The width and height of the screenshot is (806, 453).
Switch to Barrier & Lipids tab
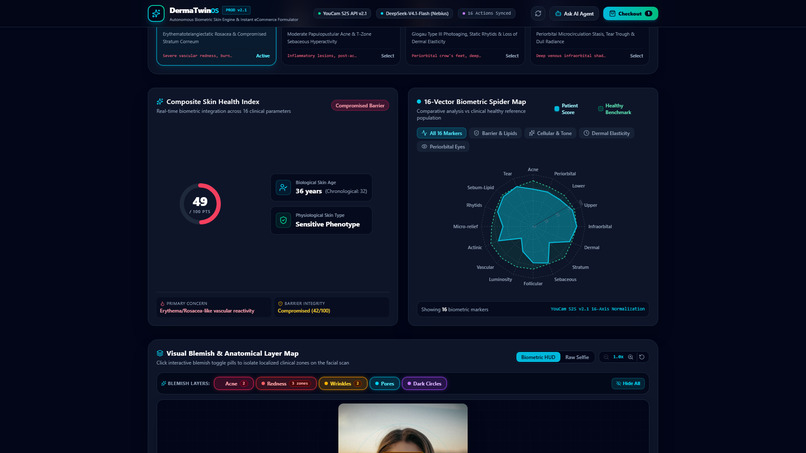496,133
